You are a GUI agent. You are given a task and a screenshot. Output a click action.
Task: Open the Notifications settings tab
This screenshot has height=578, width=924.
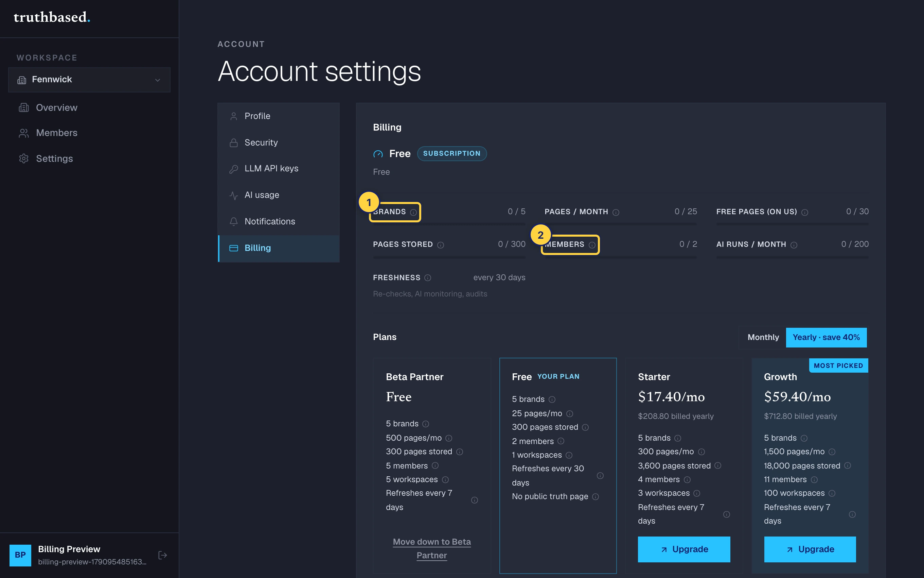(x=279, y=221)
